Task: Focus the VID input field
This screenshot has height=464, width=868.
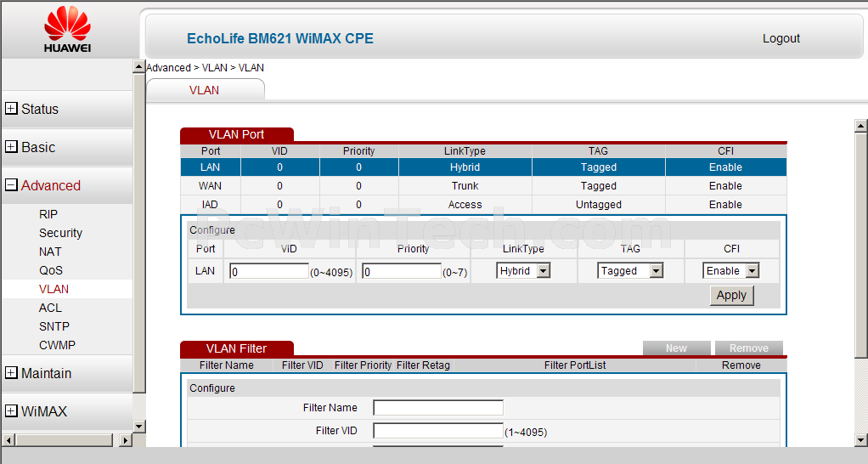Action: (x=269, y=271)
